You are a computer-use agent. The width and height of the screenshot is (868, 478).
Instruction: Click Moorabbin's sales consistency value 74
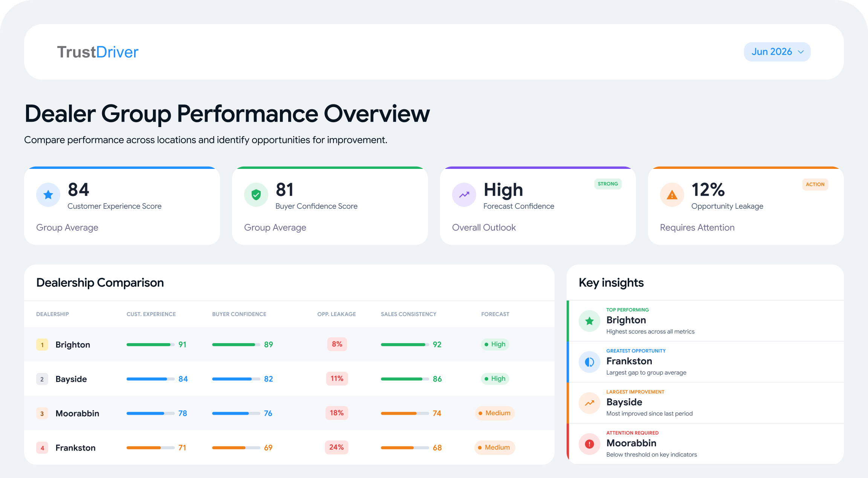437,413
